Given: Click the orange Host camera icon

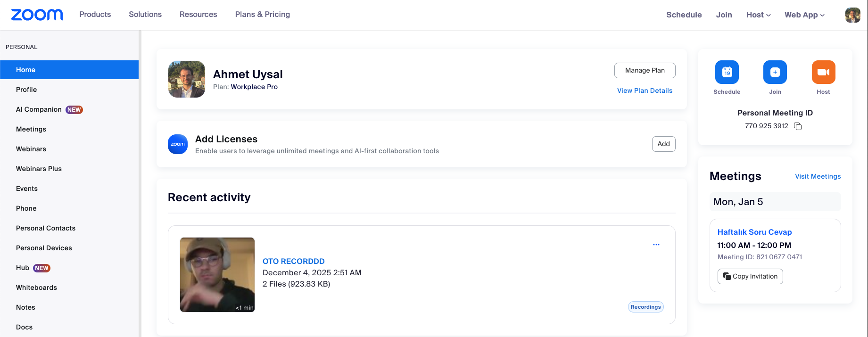Looking at the screenshot, I should (x=823, y=72).
